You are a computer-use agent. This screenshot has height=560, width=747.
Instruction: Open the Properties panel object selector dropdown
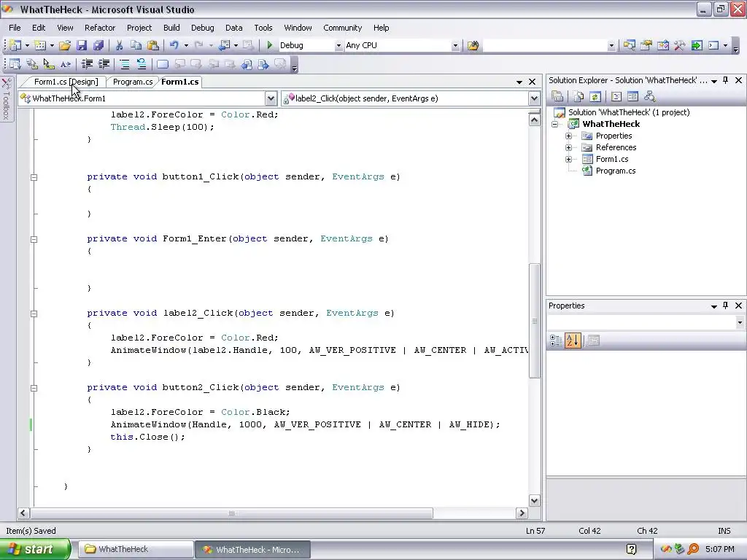[740, 323]
